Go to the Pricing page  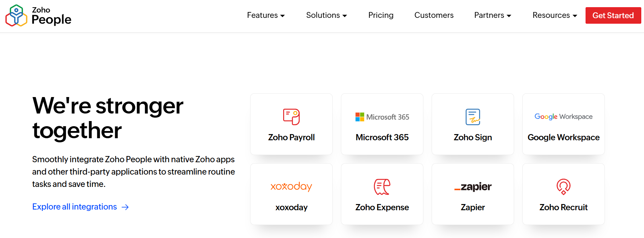coord(381,15)
